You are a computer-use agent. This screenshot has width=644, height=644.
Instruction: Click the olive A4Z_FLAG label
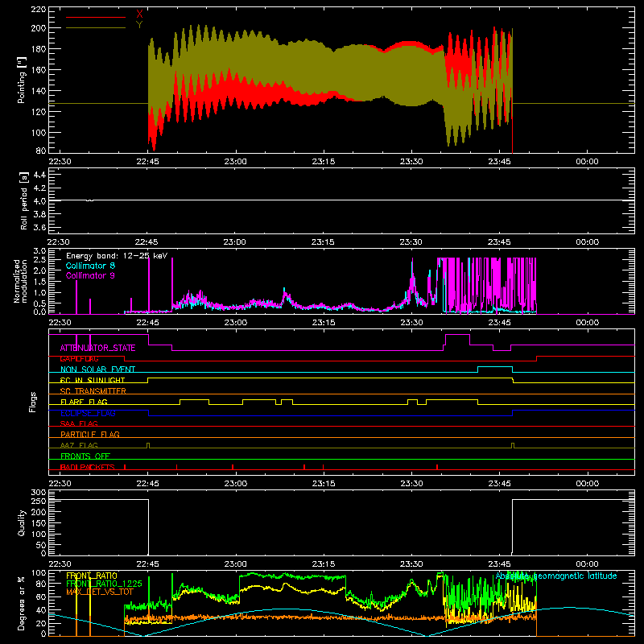click(79, 445)
